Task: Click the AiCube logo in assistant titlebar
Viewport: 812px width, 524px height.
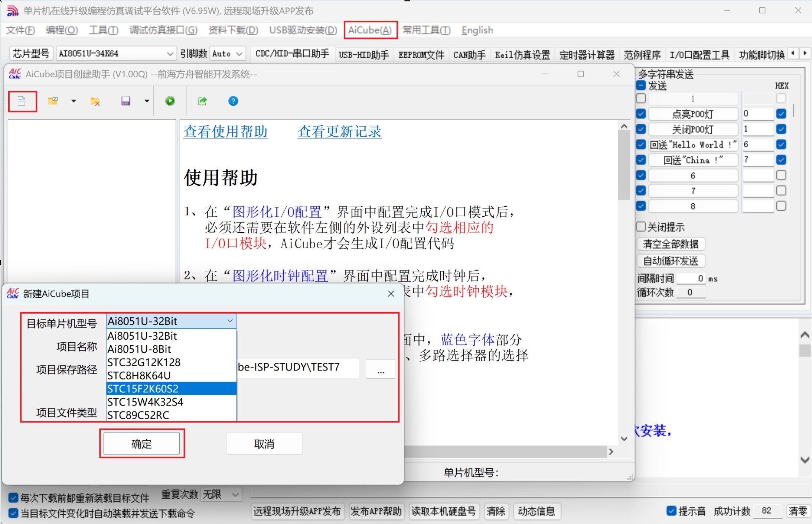Action: [15, 74]
